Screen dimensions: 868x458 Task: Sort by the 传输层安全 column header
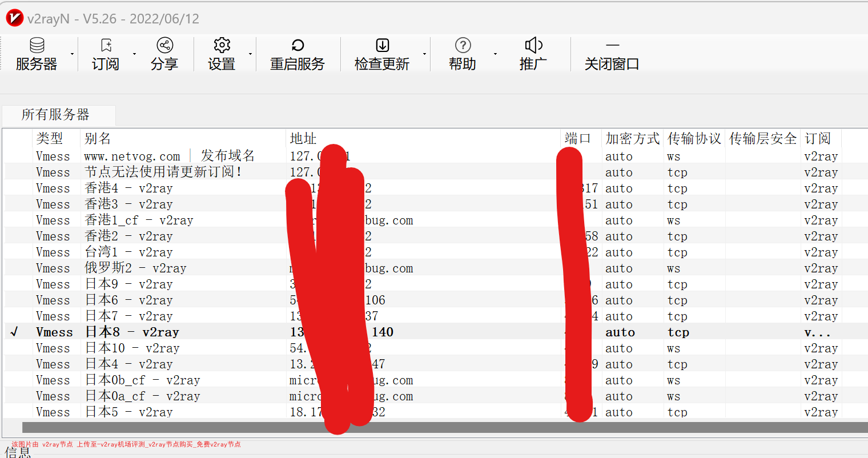pos(762,138)
